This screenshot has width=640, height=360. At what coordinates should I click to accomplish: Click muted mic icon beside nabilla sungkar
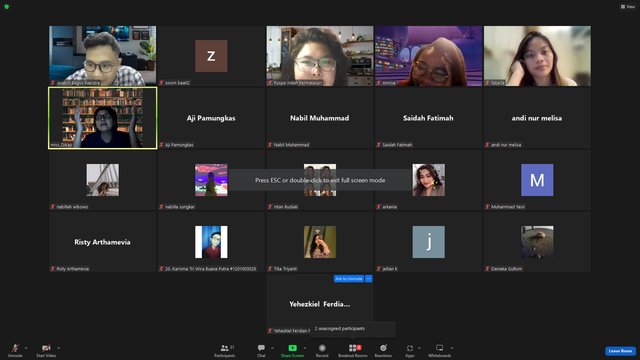161,207
